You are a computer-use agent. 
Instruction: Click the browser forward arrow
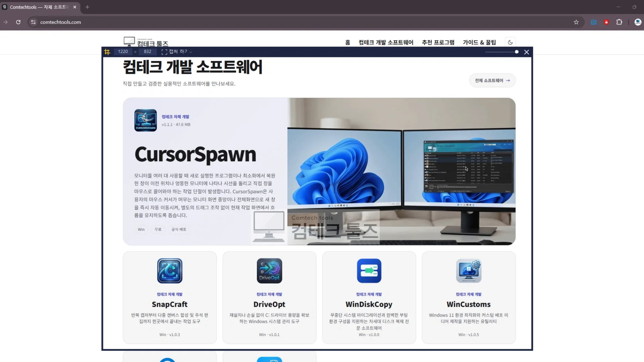[x=5, y=22]
